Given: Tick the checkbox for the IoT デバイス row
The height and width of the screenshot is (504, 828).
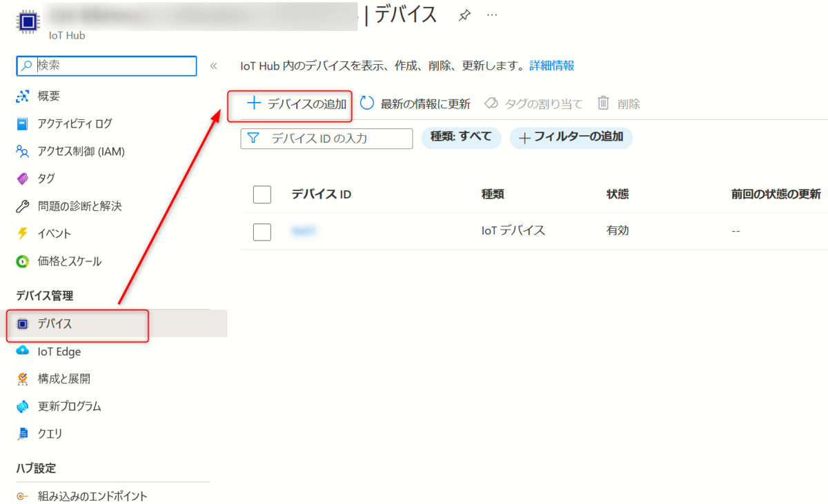Looking at the screenshot, I should [x=262, y=232].
